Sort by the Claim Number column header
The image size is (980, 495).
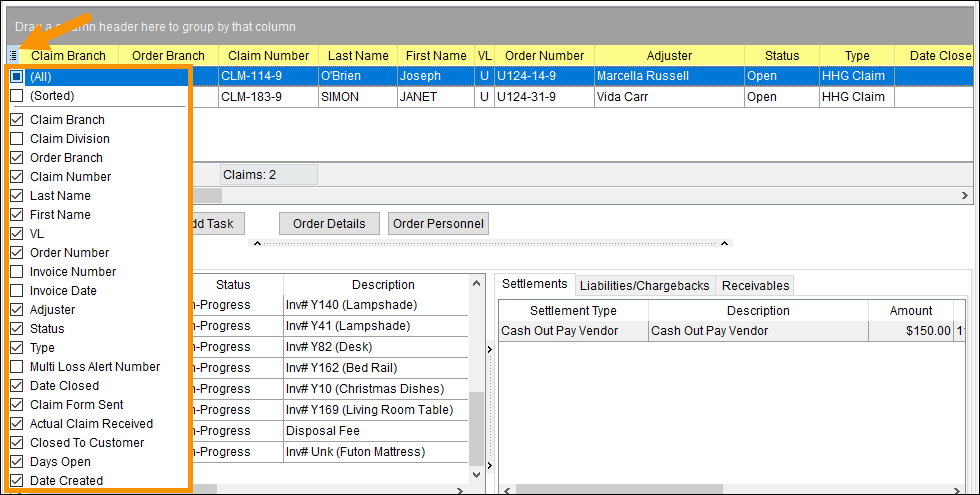click(268, 56)
